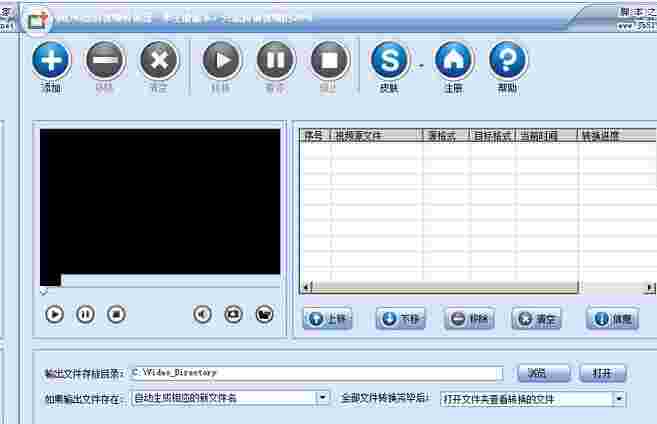Play the preview video
This screenshot has width=657, height=424.
tap(54, 314)
